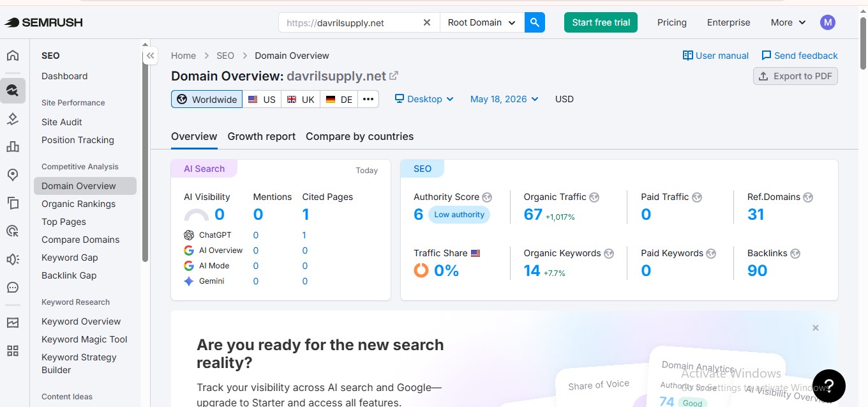Open more countries ellipsis menu

pyautogui.click(x=368, y=99)
